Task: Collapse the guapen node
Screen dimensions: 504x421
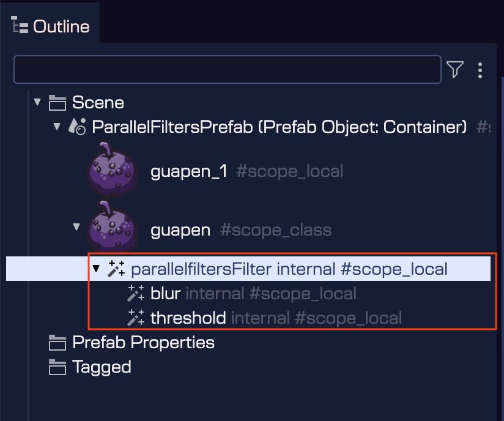Action: coord(76,226)
